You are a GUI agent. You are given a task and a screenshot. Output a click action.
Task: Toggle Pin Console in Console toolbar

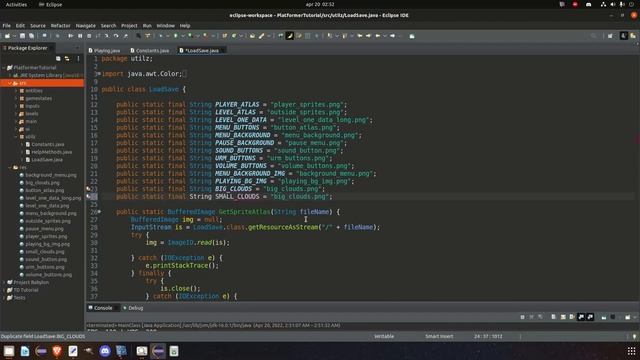[x=604, y=317]
